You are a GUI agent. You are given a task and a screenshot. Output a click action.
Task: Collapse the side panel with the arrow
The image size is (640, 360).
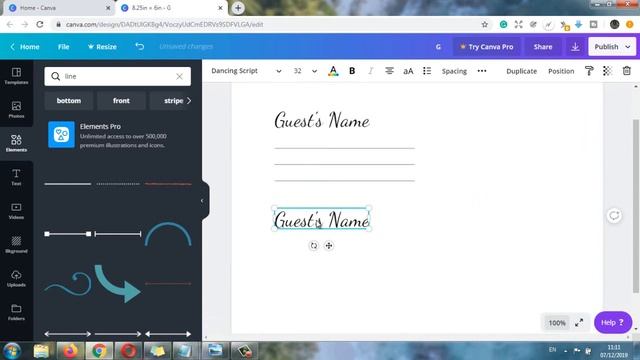click(x=202, y=201)
